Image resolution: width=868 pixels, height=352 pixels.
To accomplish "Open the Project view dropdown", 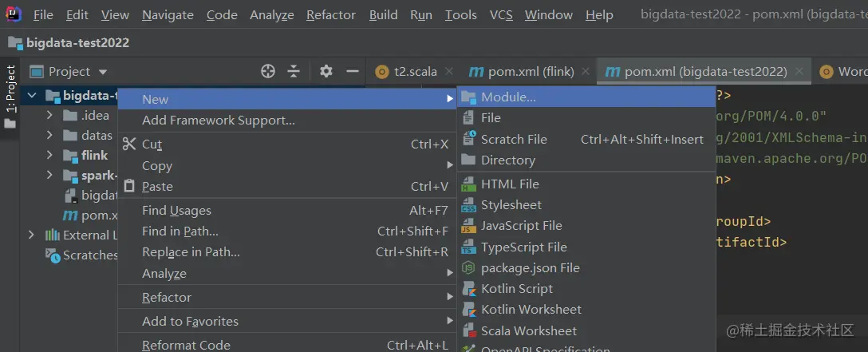I will pyautogui.click(x=102, y=72).
